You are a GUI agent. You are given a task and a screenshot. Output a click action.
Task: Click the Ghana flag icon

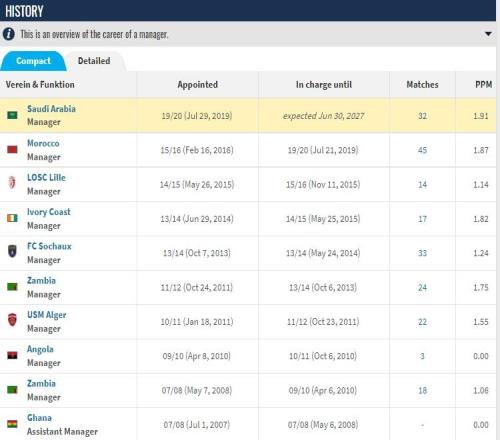click(12, 424)
